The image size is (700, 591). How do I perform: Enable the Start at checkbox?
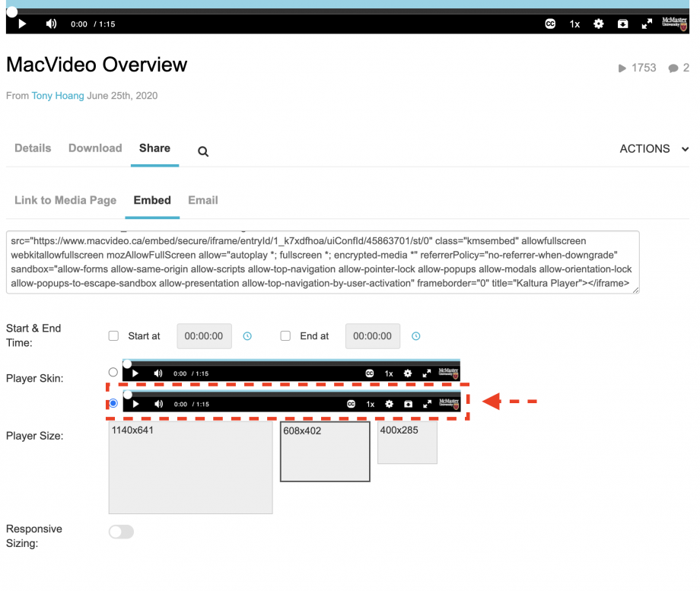coord(114,335)
